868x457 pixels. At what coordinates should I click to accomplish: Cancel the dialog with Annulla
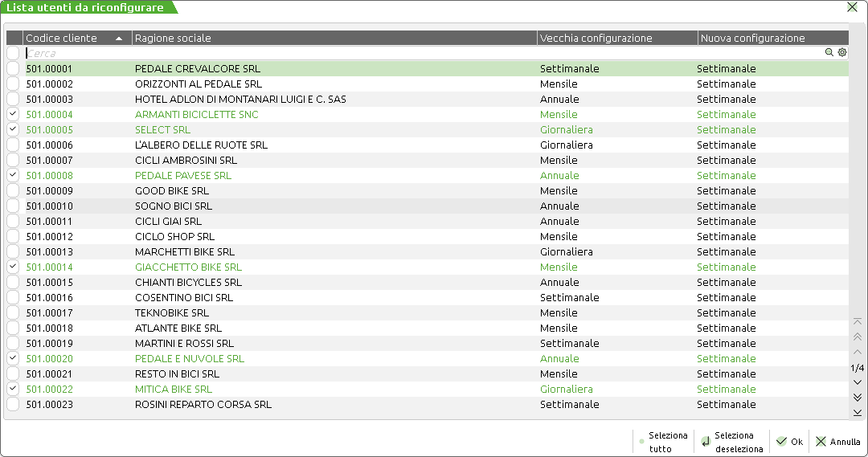[837, 442]
